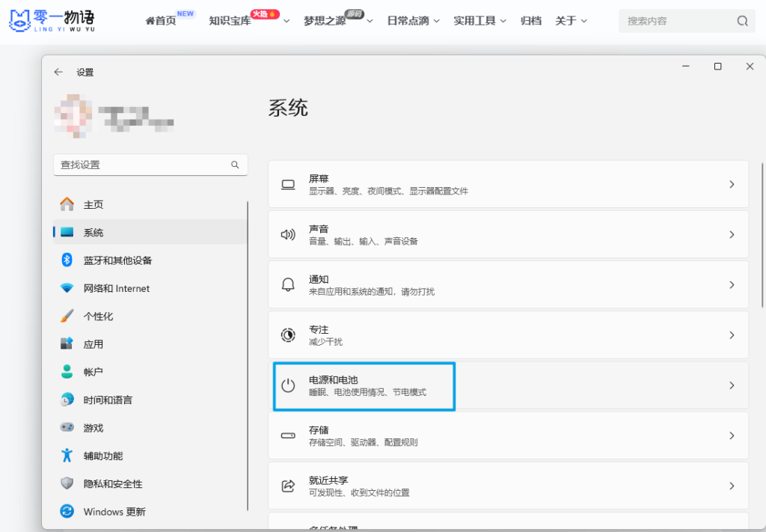Click the 隐私和安全性 shield icon
Viewport: 766px width, 532px height.
67,483
